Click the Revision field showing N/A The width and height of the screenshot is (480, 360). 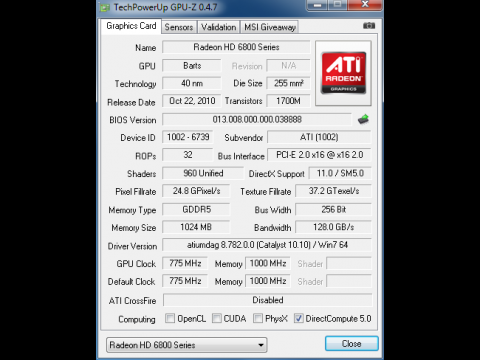(x=288, y=65)
